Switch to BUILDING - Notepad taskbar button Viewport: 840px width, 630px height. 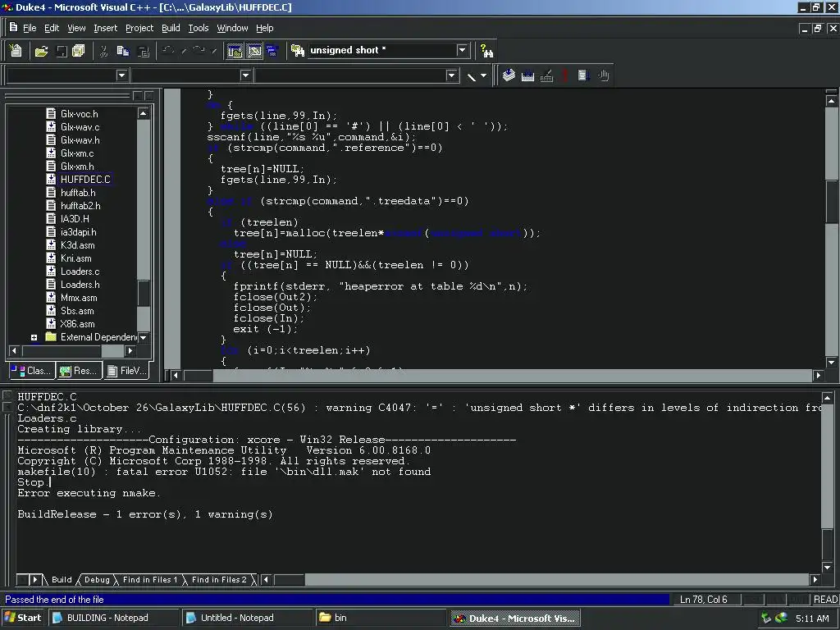coord(113,618)
